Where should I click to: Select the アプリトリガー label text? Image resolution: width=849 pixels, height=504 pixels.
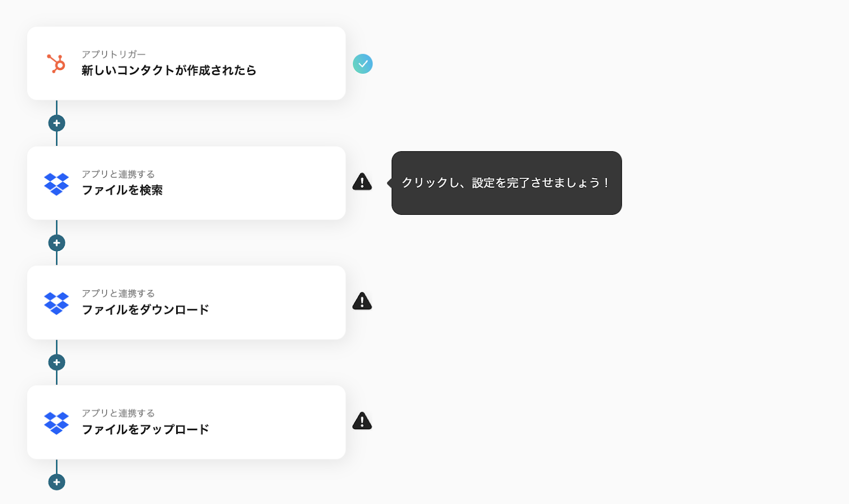[x=114, y=54]
